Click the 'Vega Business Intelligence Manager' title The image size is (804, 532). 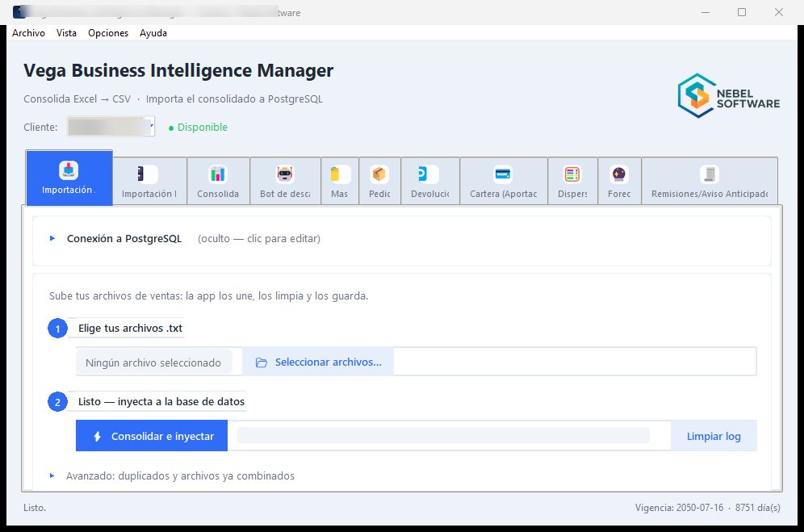click(x=178, y=70)
